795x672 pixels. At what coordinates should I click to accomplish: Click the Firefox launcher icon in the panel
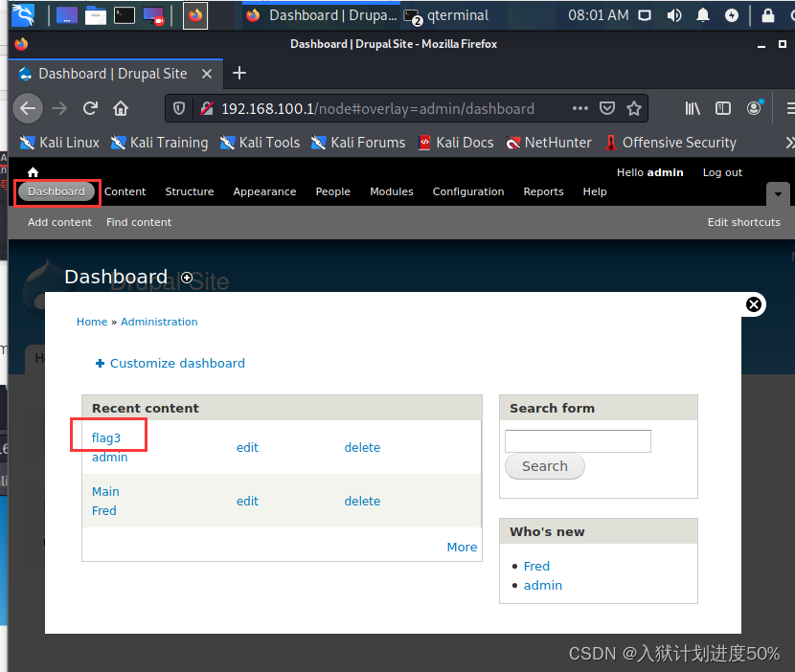click(x=195, y=15)
